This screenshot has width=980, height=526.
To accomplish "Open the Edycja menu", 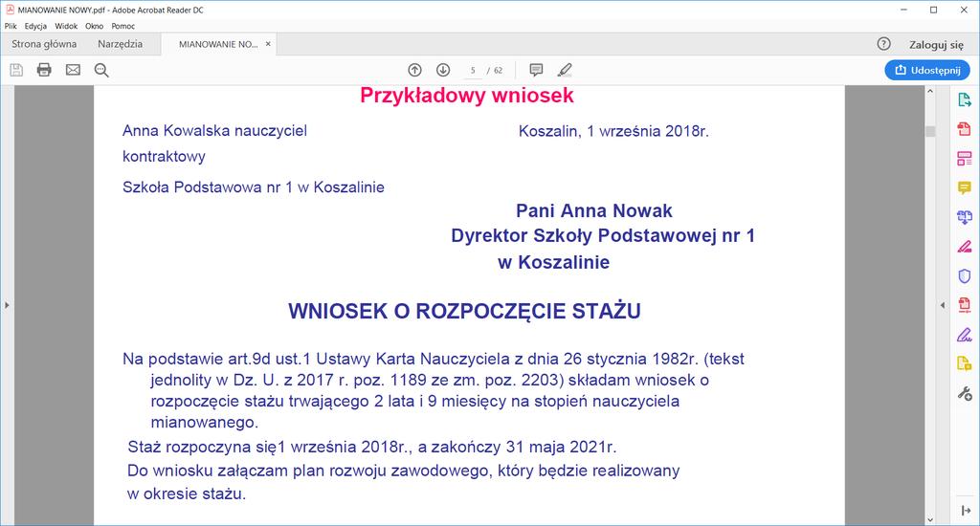I will click(x=35, y=26).
